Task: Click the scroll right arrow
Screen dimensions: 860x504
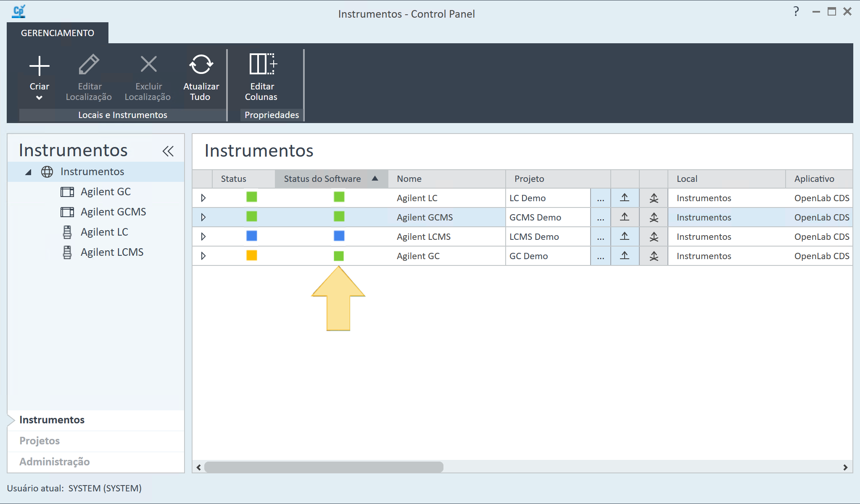Action: coord(845,467)
